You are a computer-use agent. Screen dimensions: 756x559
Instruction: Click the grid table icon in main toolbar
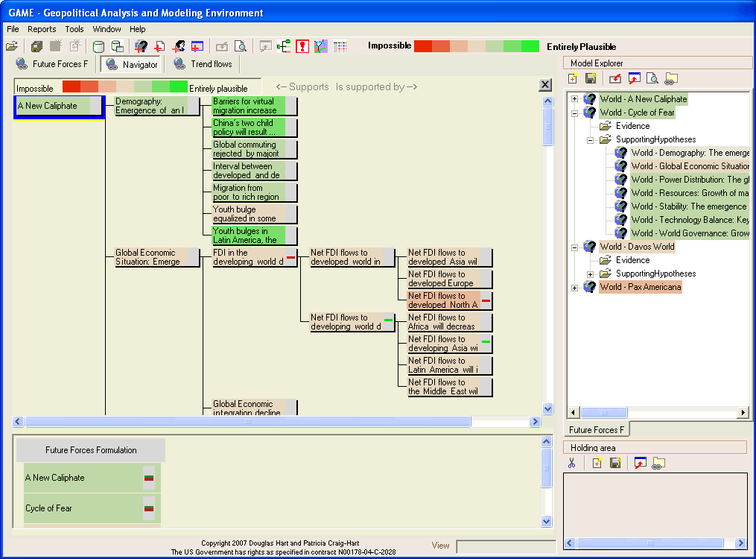point(340,46)
